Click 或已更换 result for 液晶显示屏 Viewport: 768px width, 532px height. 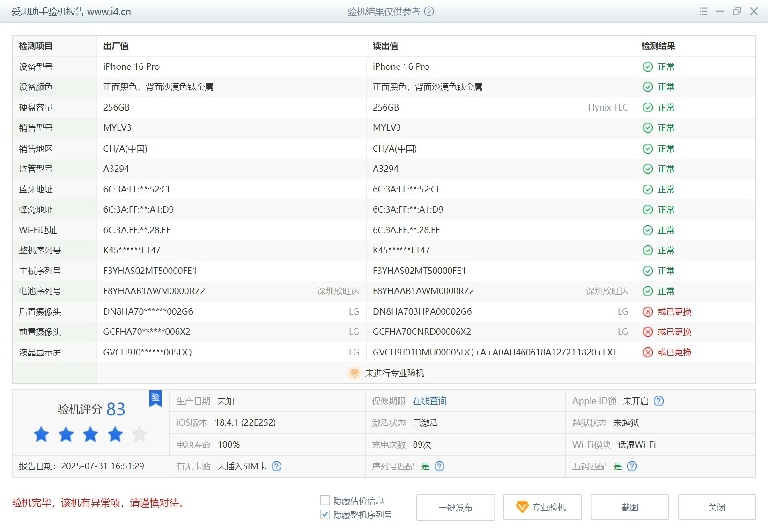674,353
